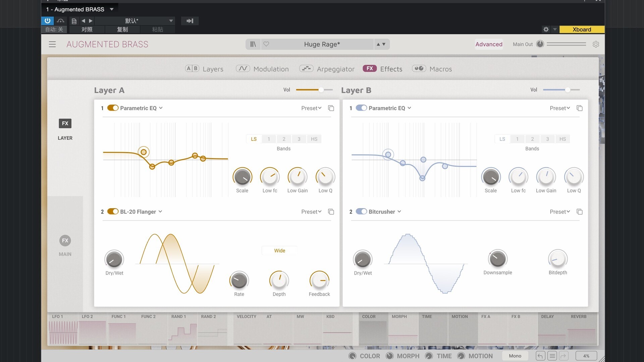Open the preset library browser icon
644x362 pixels.
click(253, 44)
